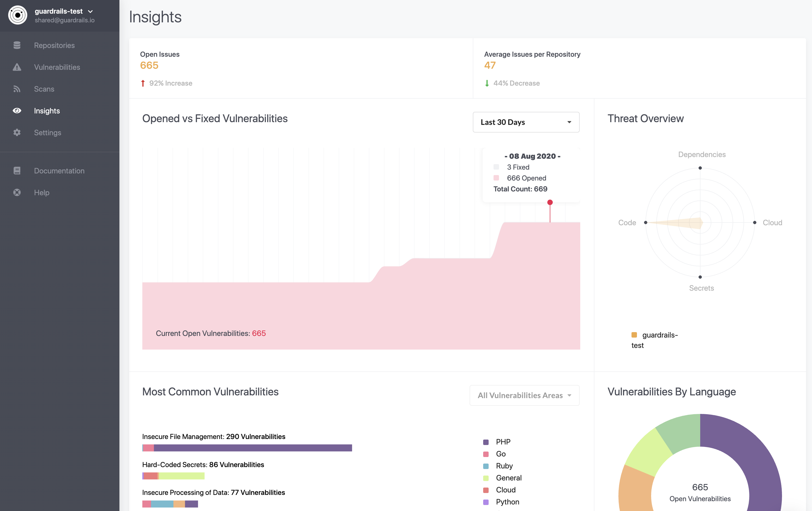Click the Help lifebuoy icon
Viewport: 812px width, 511px height.
[17, 193]
